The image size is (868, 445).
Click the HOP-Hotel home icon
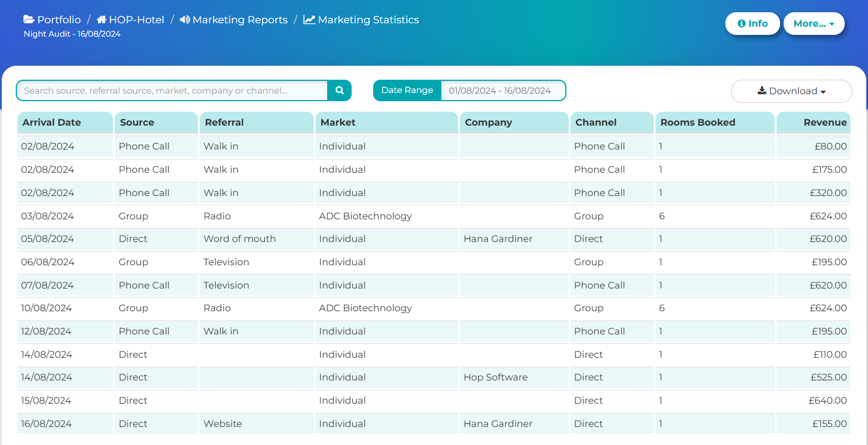pos(101,20)
